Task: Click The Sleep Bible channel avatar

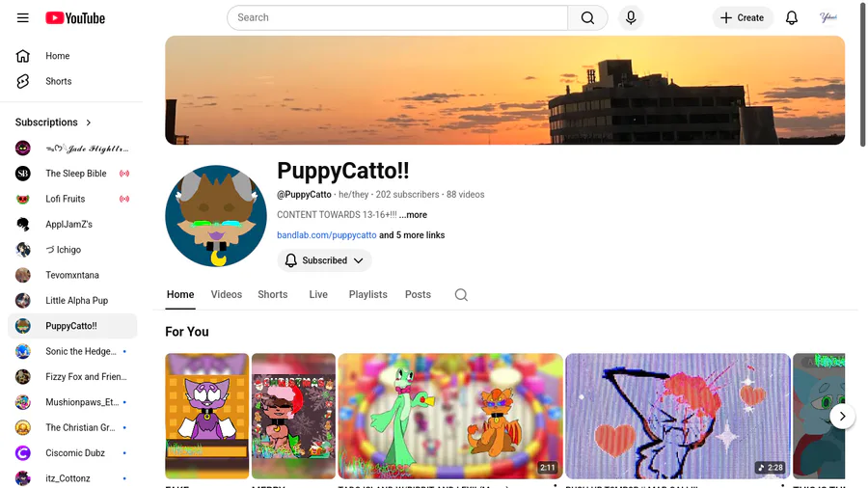Action: (x=23, y=174)
